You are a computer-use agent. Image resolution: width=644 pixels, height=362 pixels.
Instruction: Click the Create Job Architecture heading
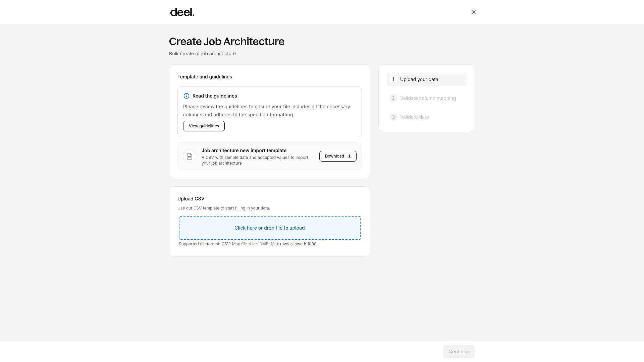tap(226, 42)
